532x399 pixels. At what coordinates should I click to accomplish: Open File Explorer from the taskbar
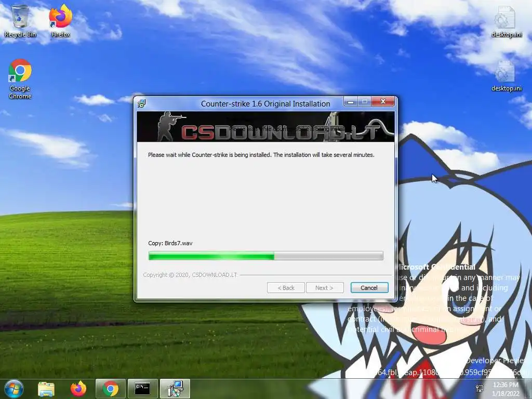pos(46,389)
